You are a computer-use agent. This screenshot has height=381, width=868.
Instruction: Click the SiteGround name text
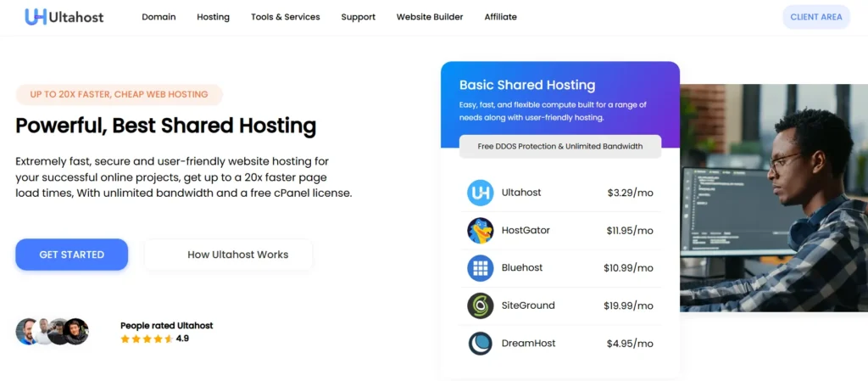point(528,305)
